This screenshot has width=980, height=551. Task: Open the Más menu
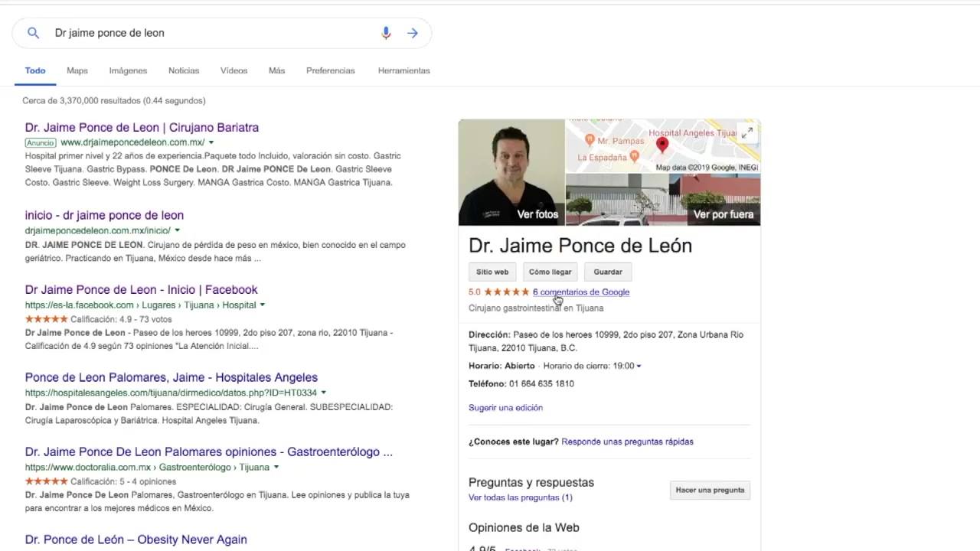276,70
